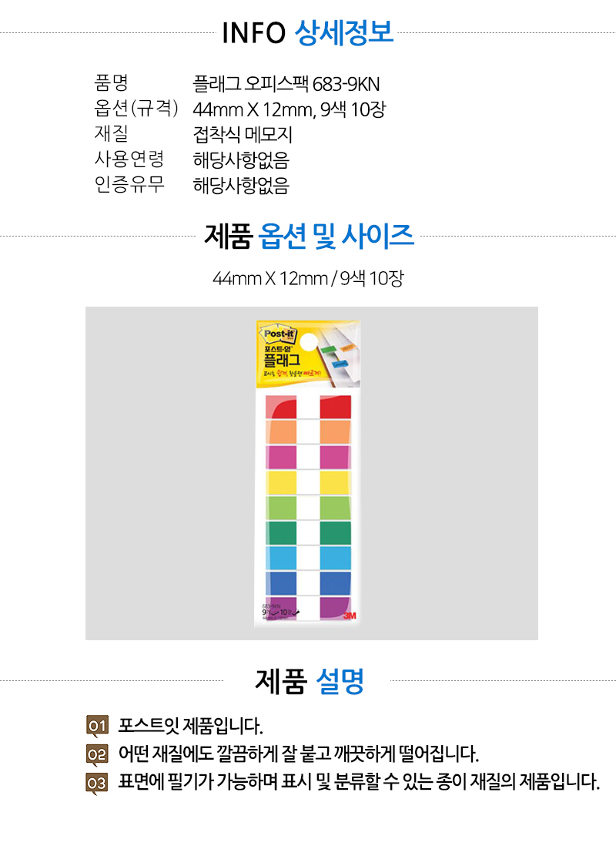
Task: Click the product name 플래그 오피스팩 683-9KN
Action: pos(286,83)
